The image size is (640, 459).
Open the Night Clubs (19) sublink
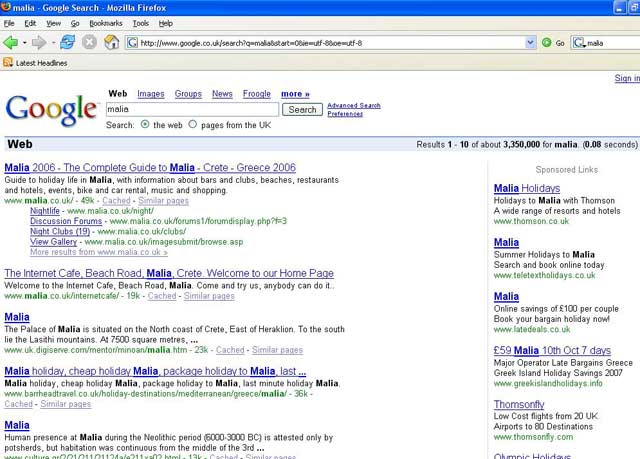[60, 231]
